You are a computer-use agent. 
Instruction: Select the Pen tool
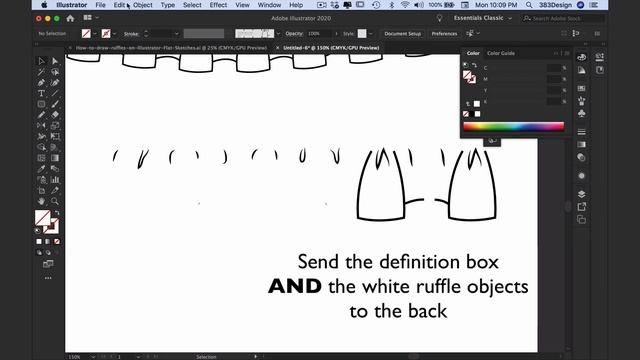tap(41, 82)
